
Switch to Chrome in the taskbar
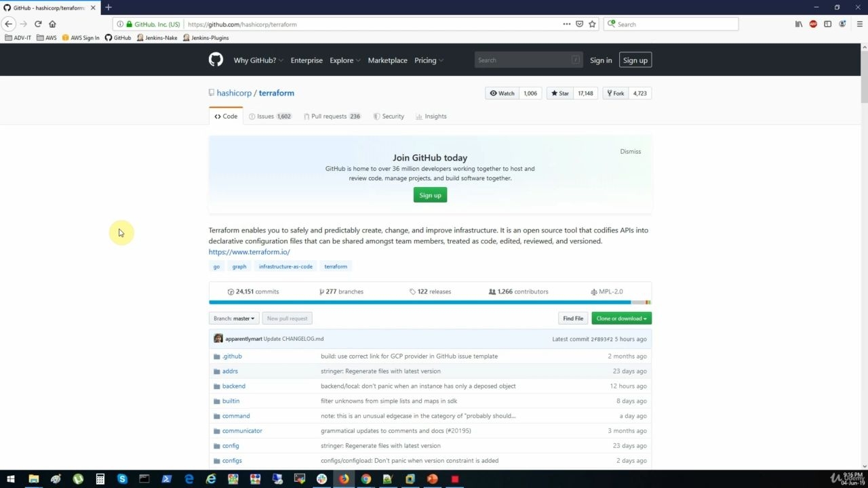pyautogui.click(x=366, y=479)
